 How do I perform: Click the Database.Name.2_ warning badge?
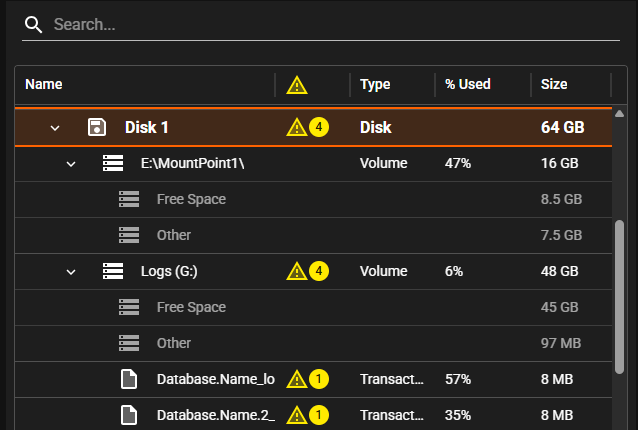307,415
